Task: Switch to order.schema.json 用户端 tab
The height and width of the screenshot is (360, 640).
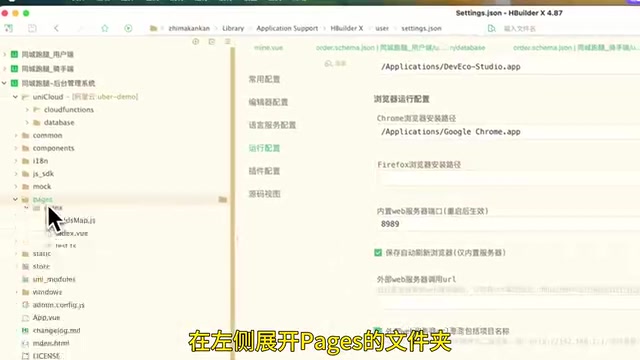Action: point(400,48)
